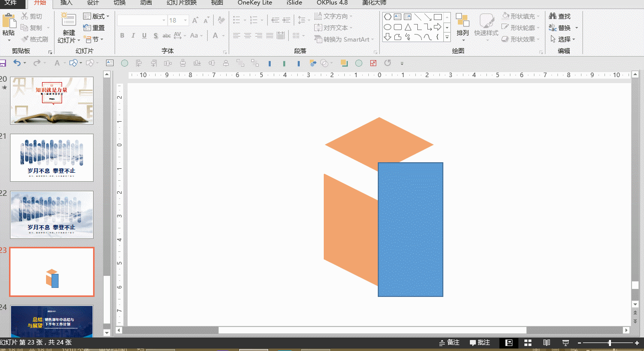Screen dimensions: 644x351
Task: Select left text alignment
Action: [237, 36]
